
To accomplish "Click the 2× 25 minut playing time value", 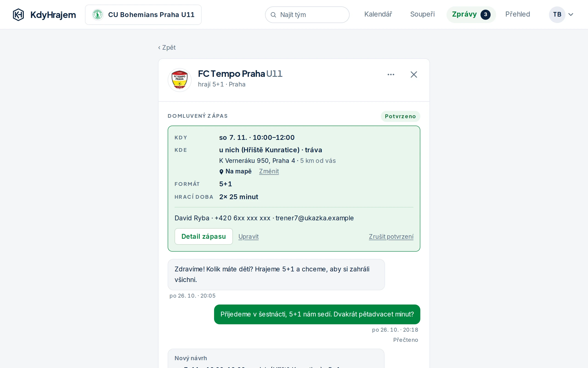I will tap(238, 197).
